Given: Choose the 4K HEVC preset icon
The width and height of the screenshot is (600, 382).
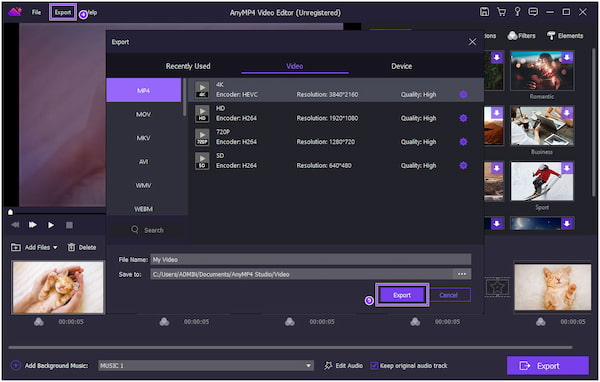Looking at the screenshot, I should [x=202, y=90].
